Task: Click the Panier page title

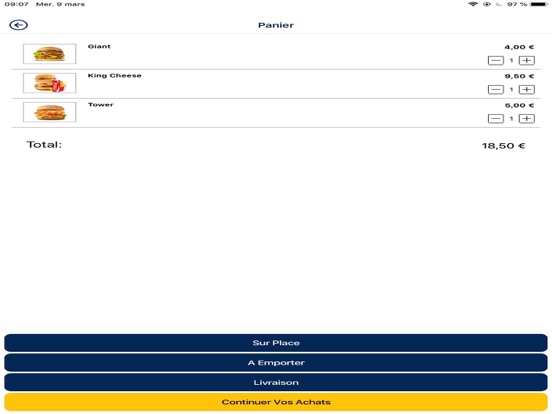Action: point(276,25)
